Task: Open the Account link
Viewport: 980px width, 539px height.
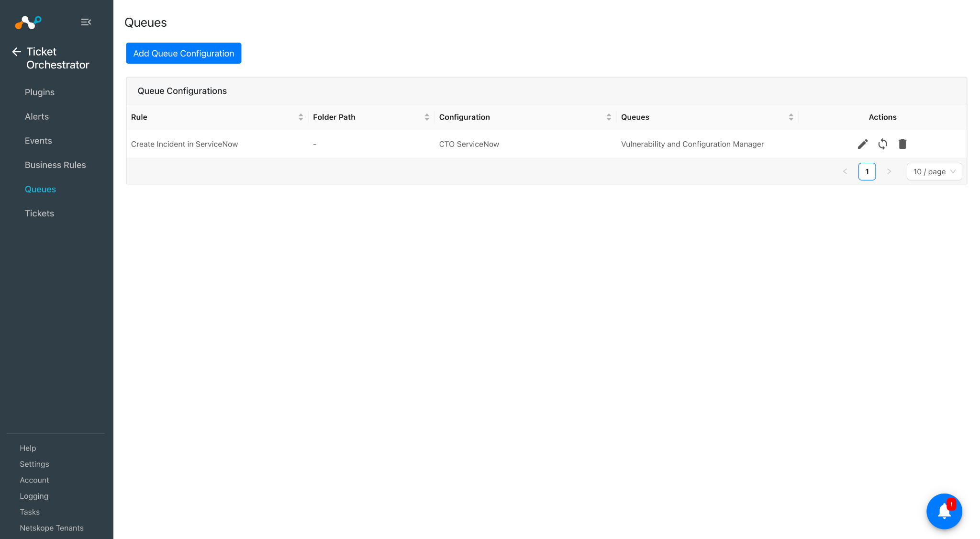Action: tap(34, 480)
